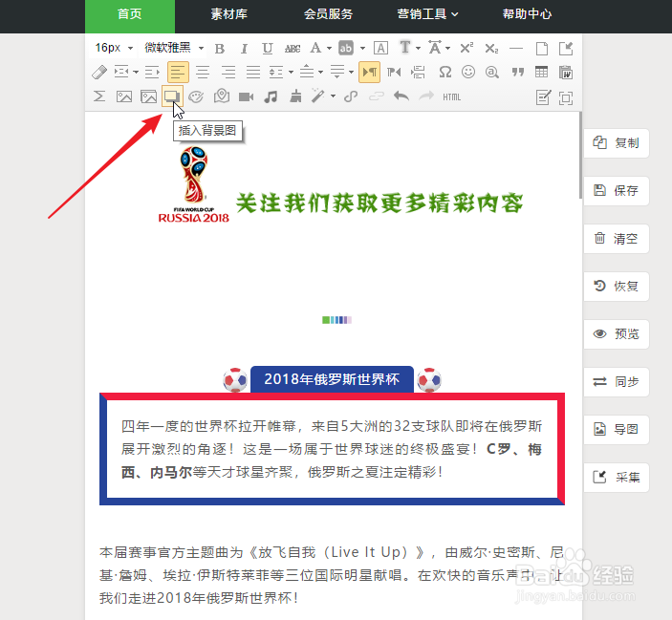Insert multiple images icon
The height and width of the screenshot is (620, 672).
[149, 96]
